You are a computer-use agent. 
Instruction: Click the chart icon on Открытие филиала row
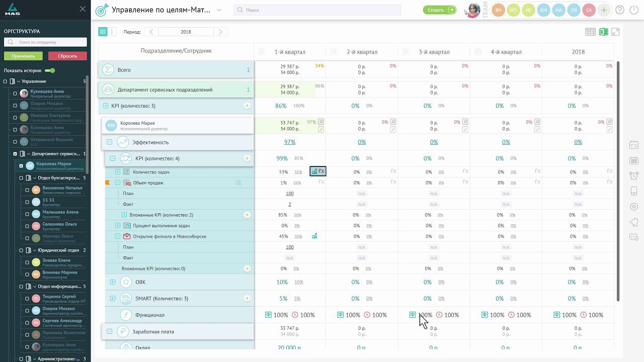tap(314, 236)
